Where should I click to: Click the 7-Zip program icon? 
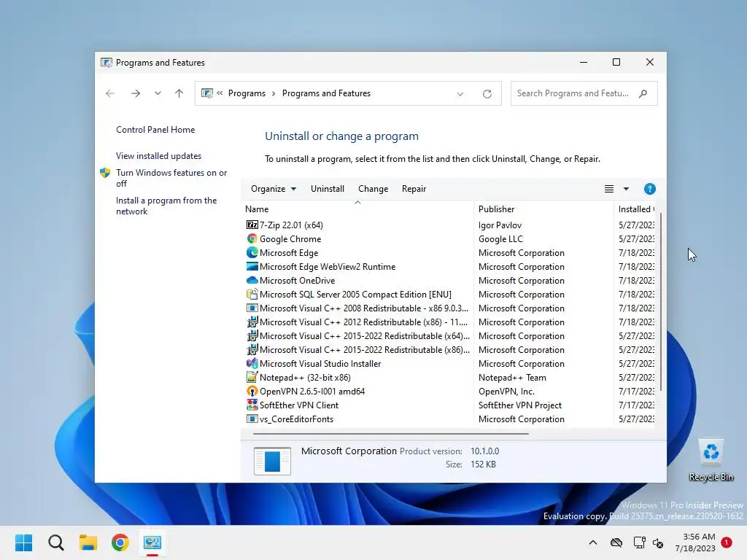252,225
